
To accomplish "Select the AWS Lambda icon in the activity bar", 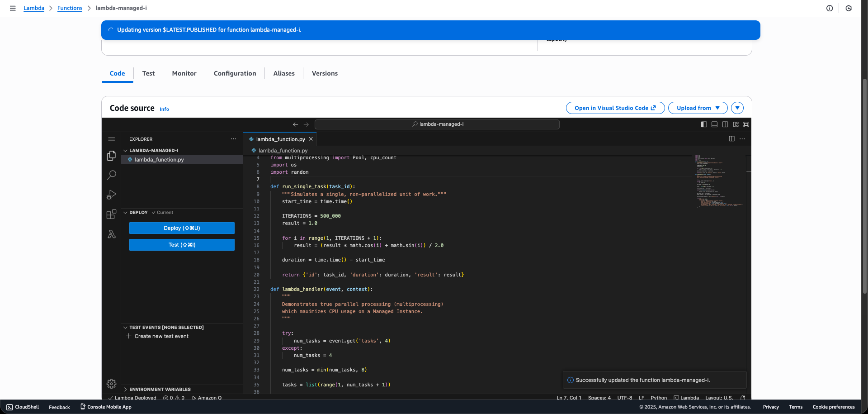I will pyautogui.click(x=111, y=234).
